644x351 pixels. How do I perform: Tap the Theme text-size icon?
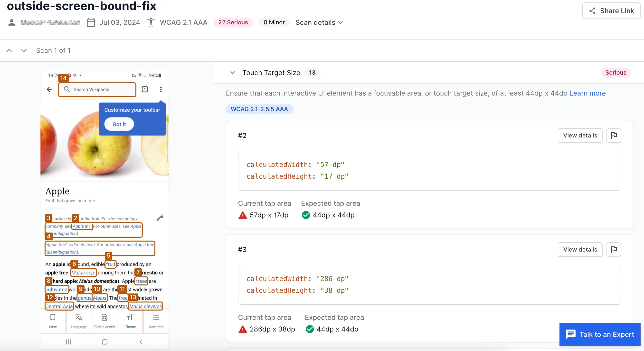130,317
